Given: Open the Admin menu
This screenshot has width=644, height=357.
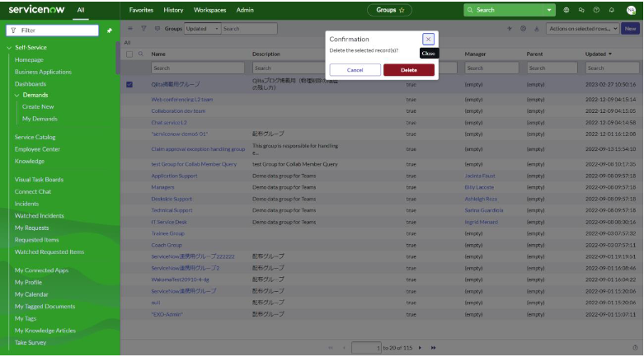Looking at the screenshot, I should [245, 10].
